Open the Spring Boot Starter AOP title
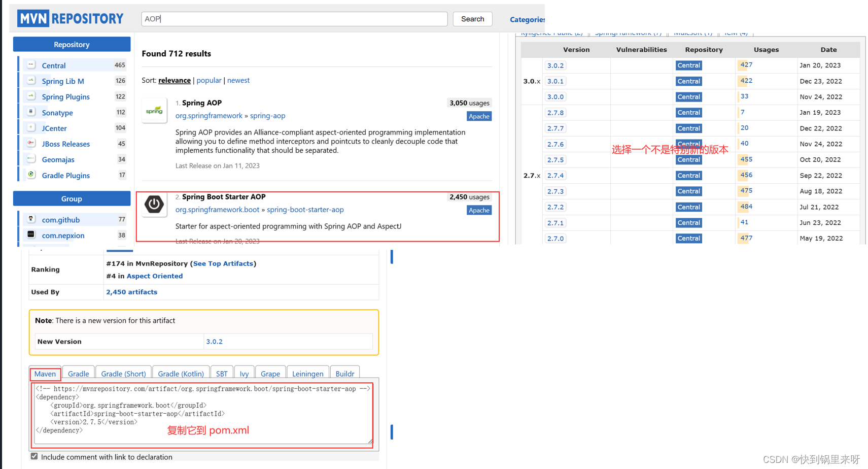Screen dimensions: 868x469 tap(224, 196)
